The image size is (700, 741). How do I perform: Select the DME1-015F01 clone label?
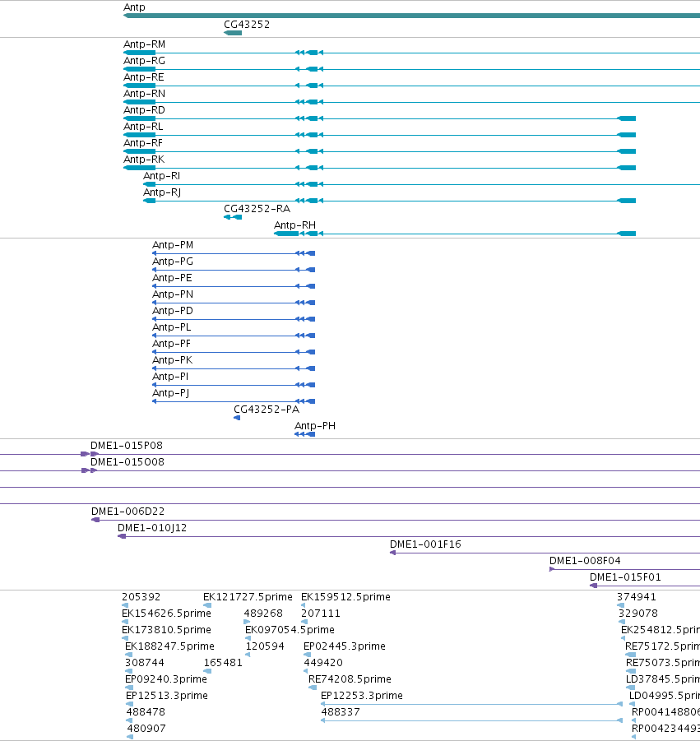pyautogui.click(x=625, y=577)
